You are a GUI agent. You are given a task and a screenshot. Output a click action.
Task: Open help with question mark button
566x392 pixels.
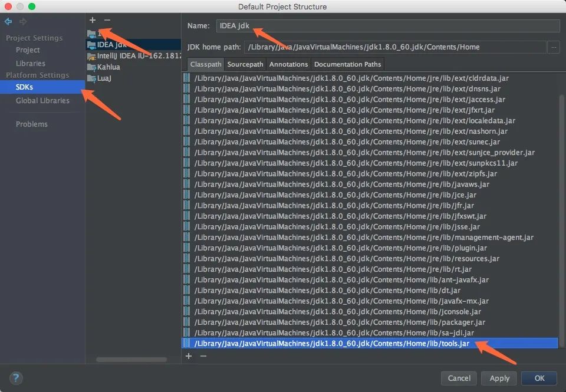pos(16,378)
